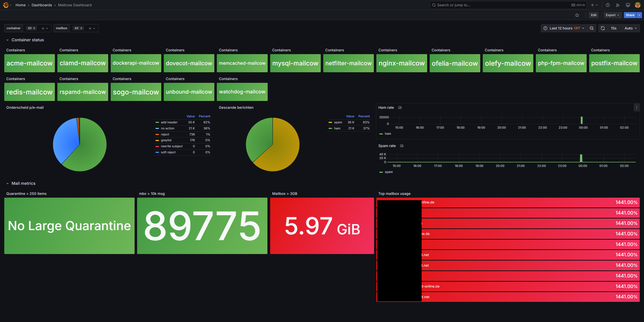Image resolution: width=644 pixels, height=322 pixels.
Task: Open the help question mark icon
Action: click(608, 5)
